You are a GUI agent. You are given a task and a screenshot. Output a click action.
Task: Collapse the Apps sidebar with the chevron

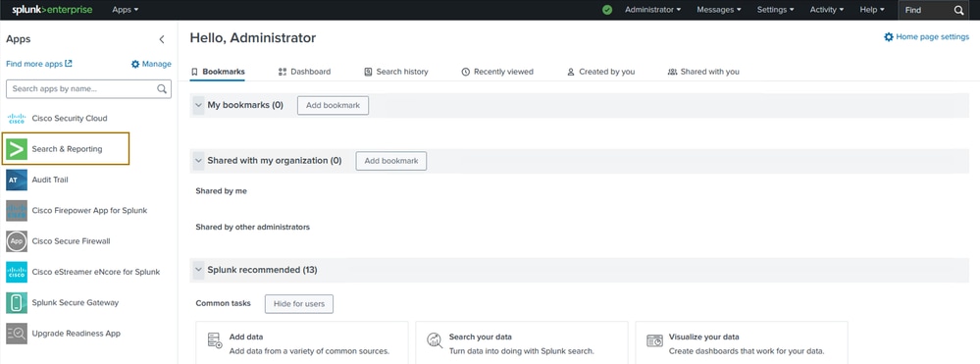pyautogui.click(x=162, y=39)
